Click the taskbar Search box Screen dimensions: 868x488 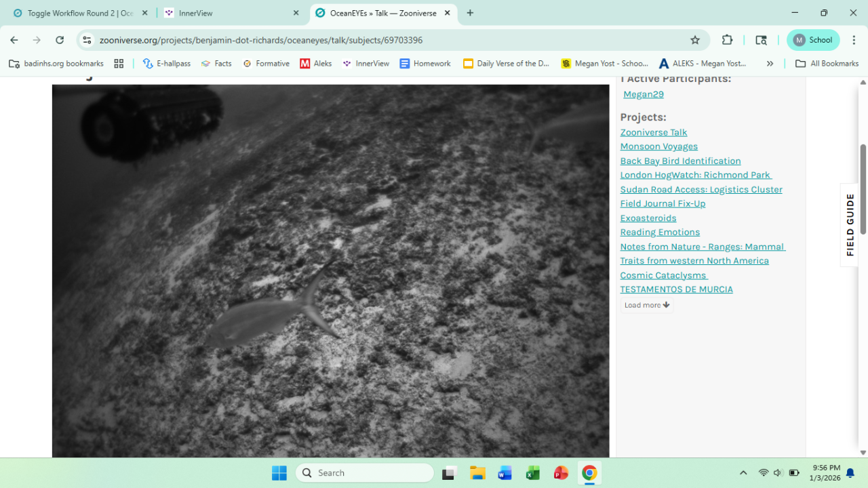point(365,472)
